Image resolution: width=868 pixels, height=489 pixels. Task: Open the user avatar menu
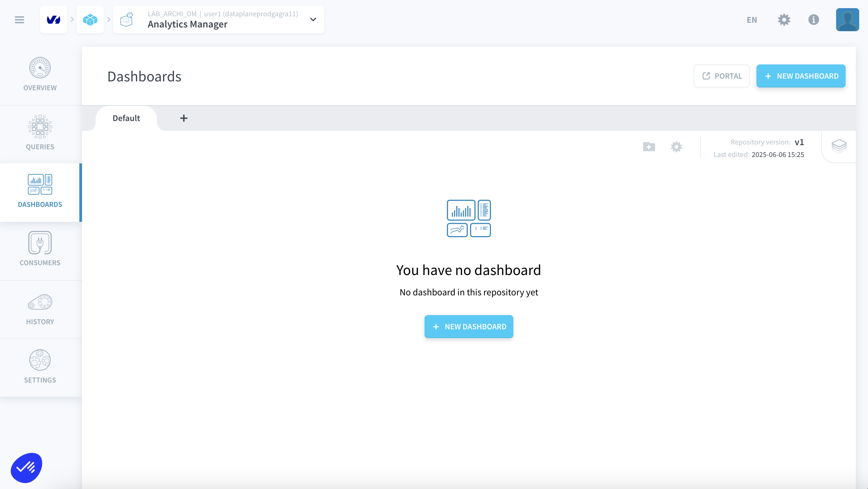(847, 20)
